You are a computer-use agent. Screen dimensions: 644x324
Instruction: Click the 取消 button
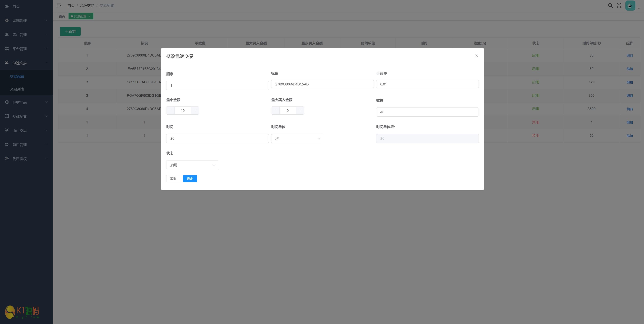click(x=173, y=179)
